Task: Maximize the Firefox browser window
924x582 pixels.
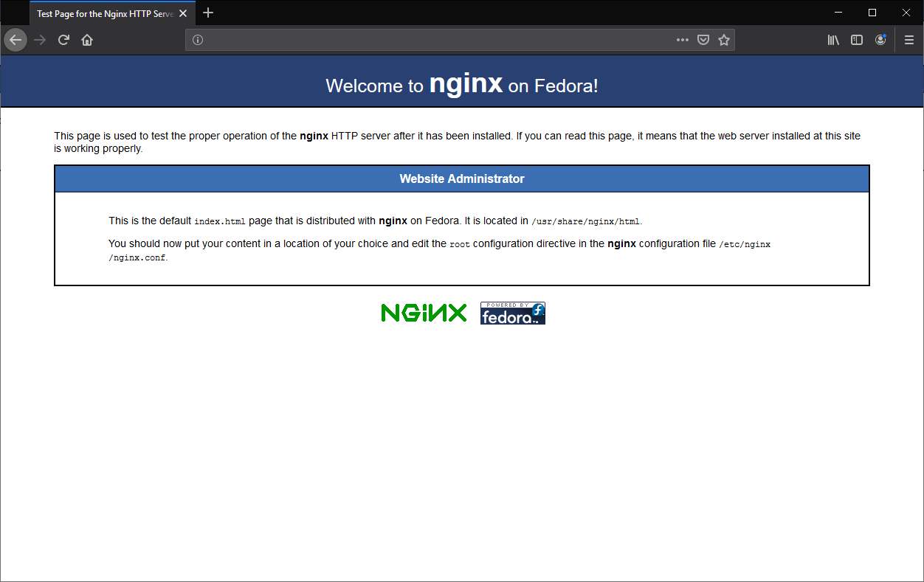Action: click(872, 13)
